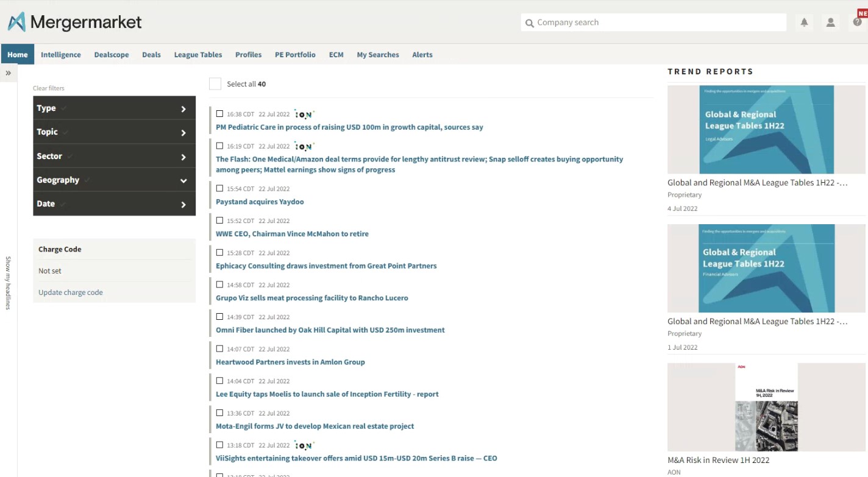868x477 pixels.
Task: Go to the Home tab
Action: pos(18,54)
